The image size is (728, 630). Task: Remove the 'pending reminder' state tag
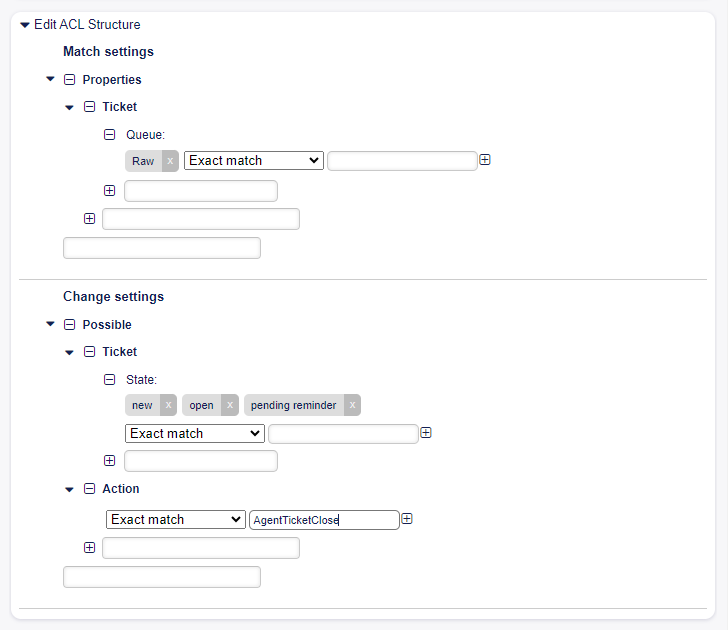point(352,405)
